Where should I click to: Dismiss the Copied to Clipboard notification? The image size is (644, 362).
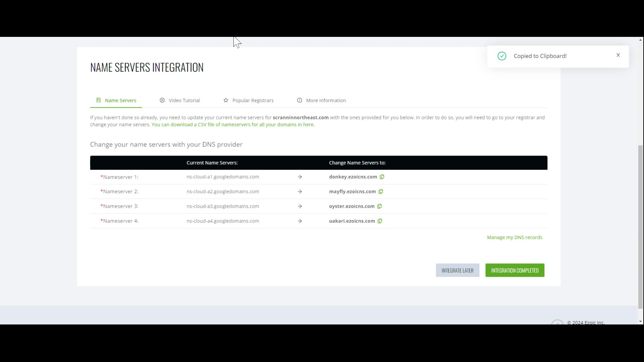618,55
